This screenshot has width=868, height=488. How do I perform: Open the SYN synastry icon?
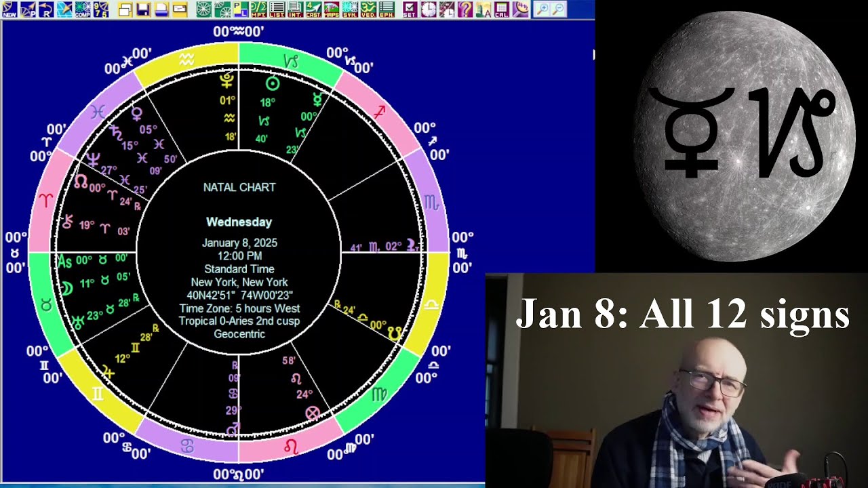click(350, 9)
